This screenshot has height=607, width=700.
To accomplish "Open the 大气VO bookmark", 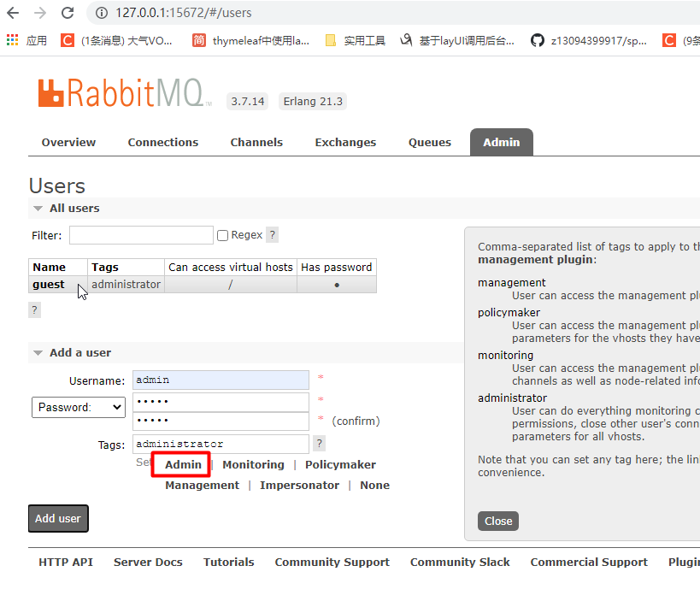I will click(116, 41).
